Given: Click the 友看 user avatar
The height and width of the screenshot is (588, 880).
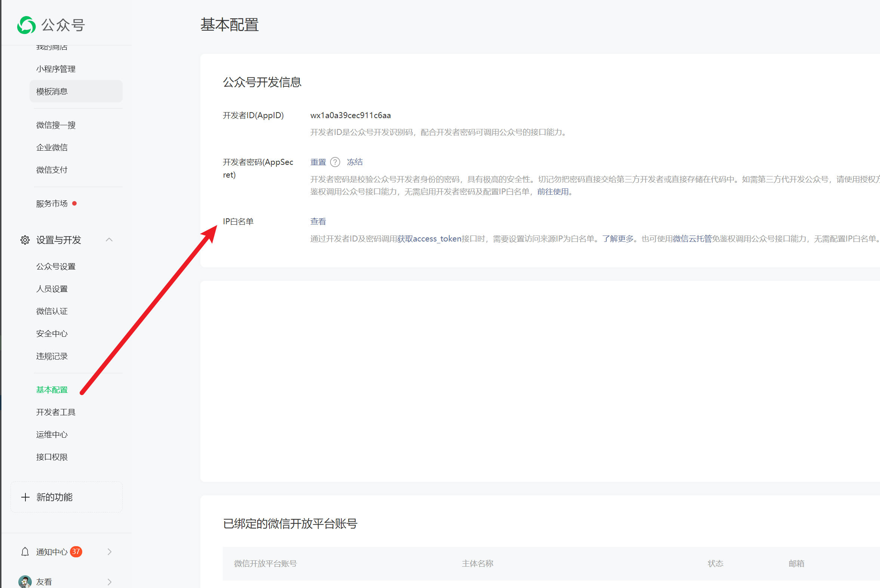Looking at the screenshot, I should tap(25, 582).
